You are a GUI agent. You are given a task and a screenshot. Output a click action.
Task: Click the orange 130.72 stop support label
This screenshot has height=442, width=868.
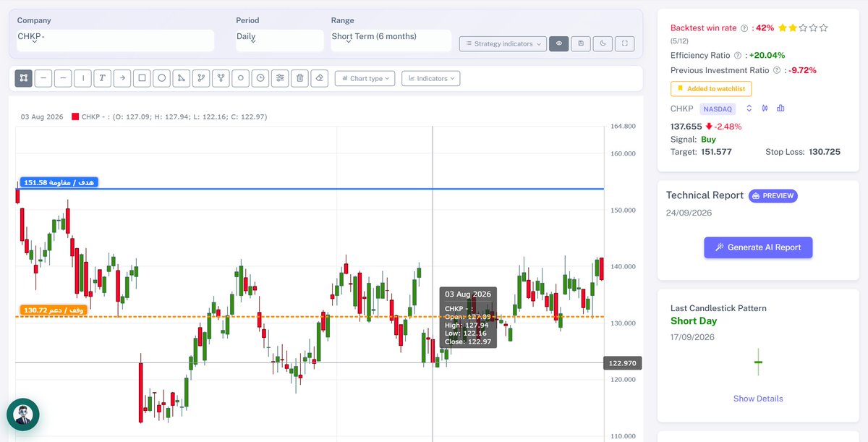pyautogui.click(x=54, y=310)
